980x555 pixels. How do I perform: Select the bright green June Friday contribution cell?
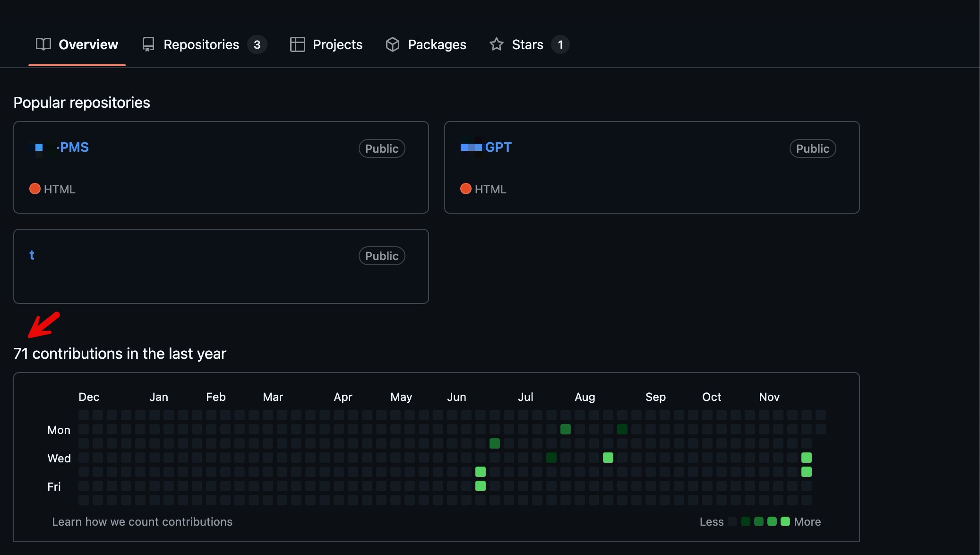pos(481,486)
